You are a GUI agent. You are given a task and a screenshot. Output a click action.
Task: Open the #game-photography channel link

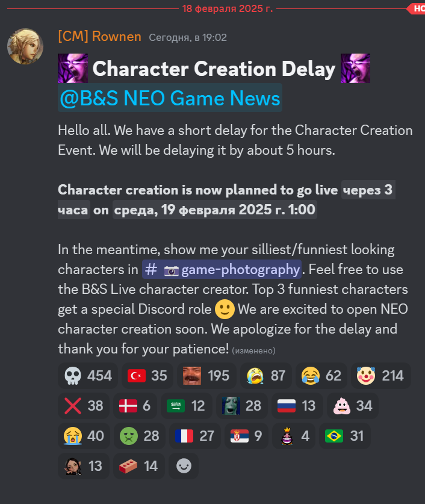click(x=222, y=269)
